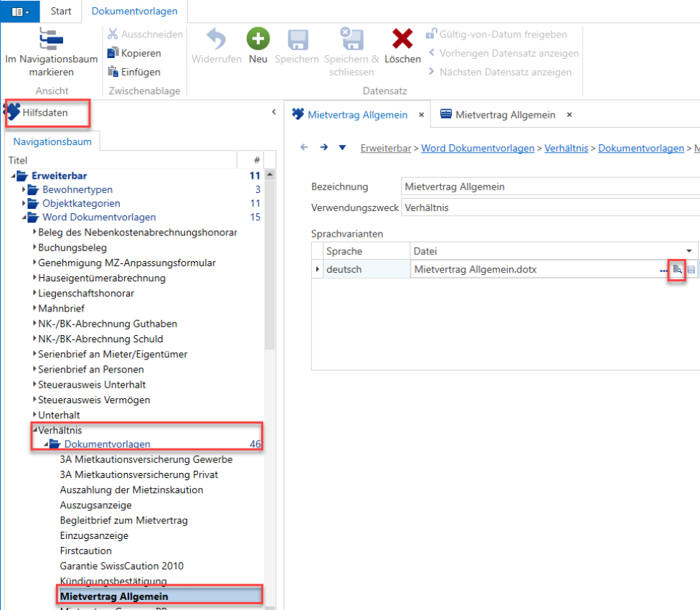This screenshot has height=610, width=700.
Task: Click the Widerrufen undo arrow
Action: [x=217, y=39]
